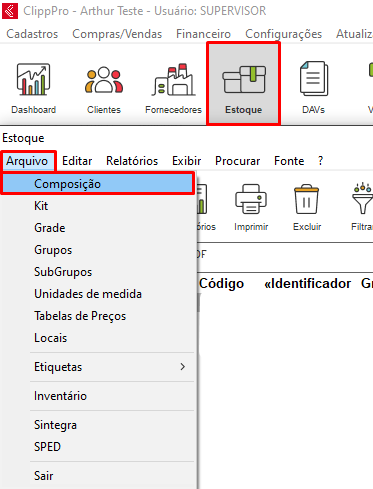The image size is (373, 489).
Task: Open the Financeiro menu
Action: [203, 34]
